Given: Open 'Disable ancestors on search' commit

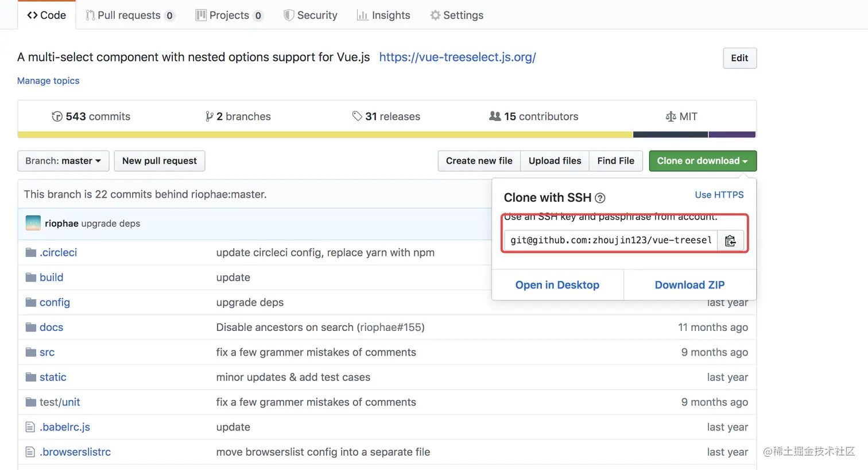Looking at the screenshot, I should coord(320,328).
